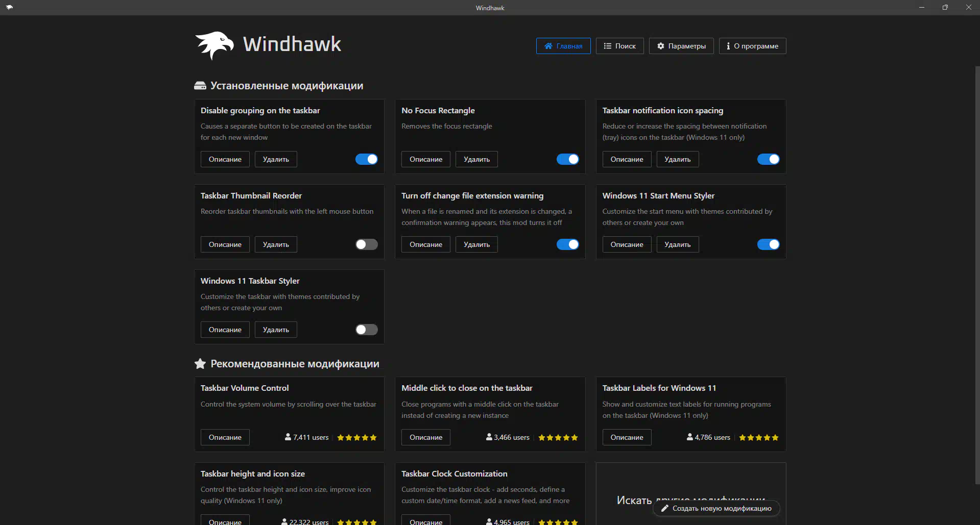The width and height of the screenshot is (980, 525).
Task: Click the Windhawk hawk logo
Action: (x=214, y=45)
